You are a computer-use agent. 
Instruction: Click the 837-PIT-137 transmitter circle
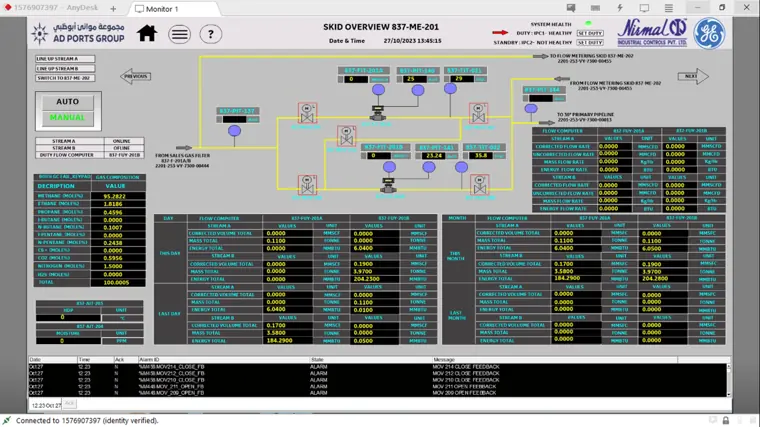click(x=235, y=130)
